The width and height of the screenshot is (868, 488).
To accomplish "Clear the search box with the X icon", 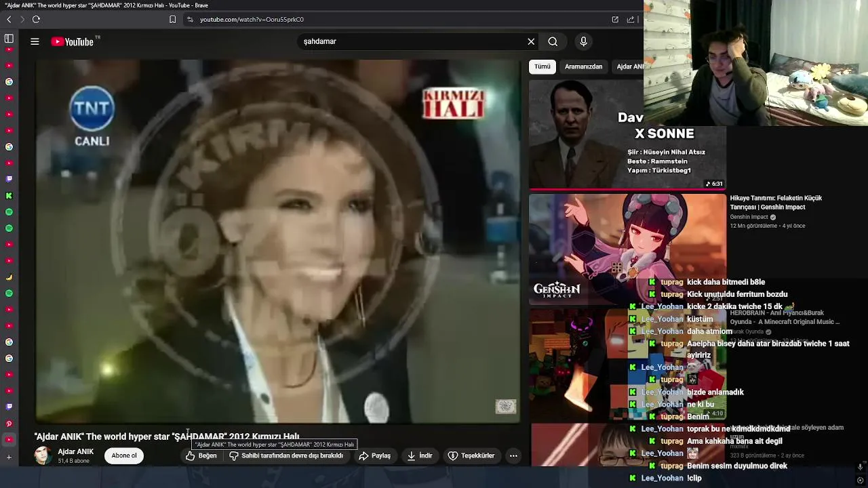I will click(x=531, y=41).
